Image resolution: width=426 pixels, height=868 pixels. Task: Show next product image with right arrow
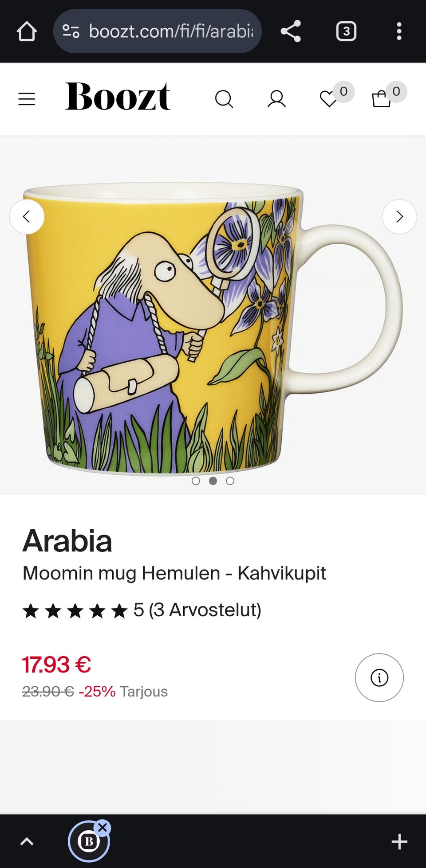[x=399, y=217]
